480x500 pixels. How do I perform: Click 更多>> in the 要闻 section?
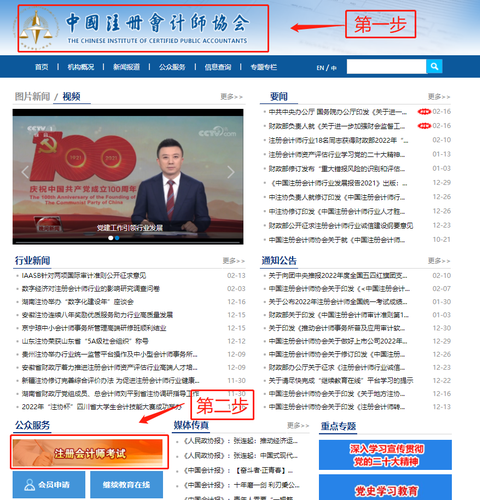coord(439,97)
